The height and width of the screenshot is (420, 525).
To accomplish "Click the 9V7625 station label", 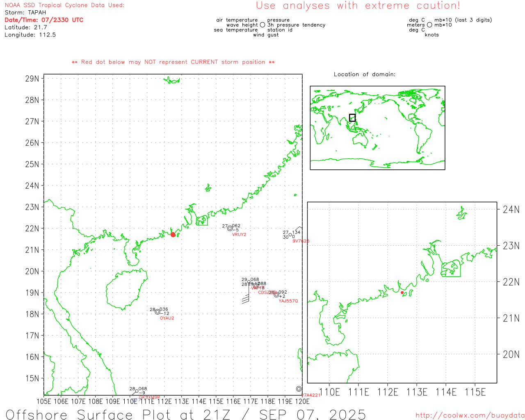I will point(301,241).
